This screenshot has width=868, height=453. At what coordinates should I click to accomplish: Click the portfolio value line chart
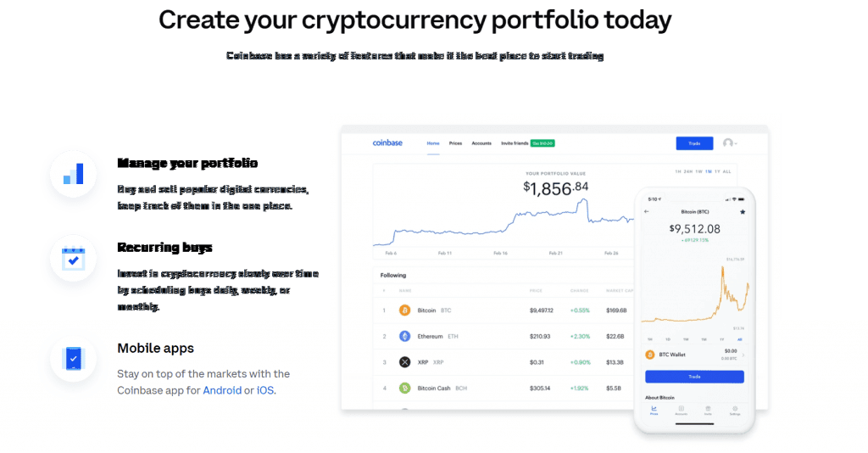click(x=504, y=221)
